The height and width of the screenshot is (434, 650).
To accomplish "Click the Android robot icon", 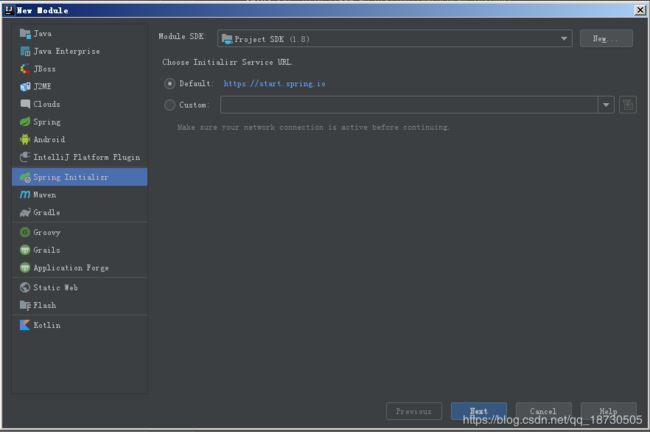I will pyautogui.click(x=25, y=140).
